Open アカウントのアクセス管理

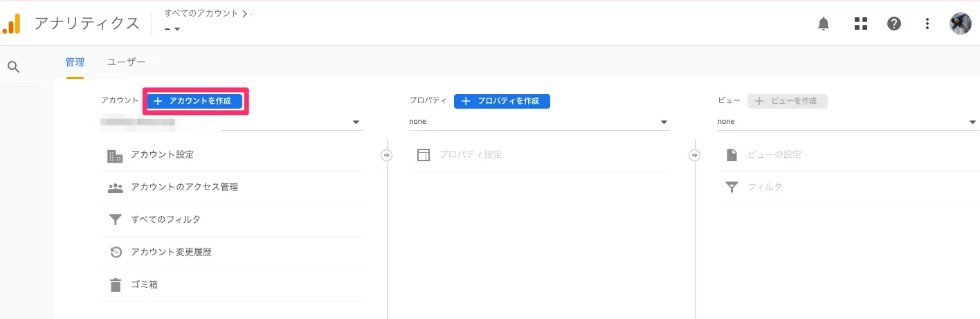point(184,188)
